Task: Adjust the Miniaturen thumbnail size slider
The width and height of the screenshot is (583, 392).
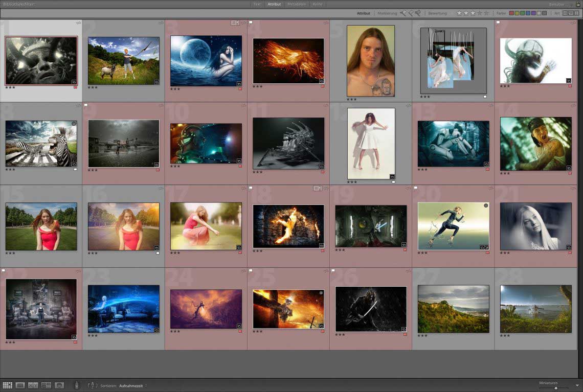Action: coord(556,388)
